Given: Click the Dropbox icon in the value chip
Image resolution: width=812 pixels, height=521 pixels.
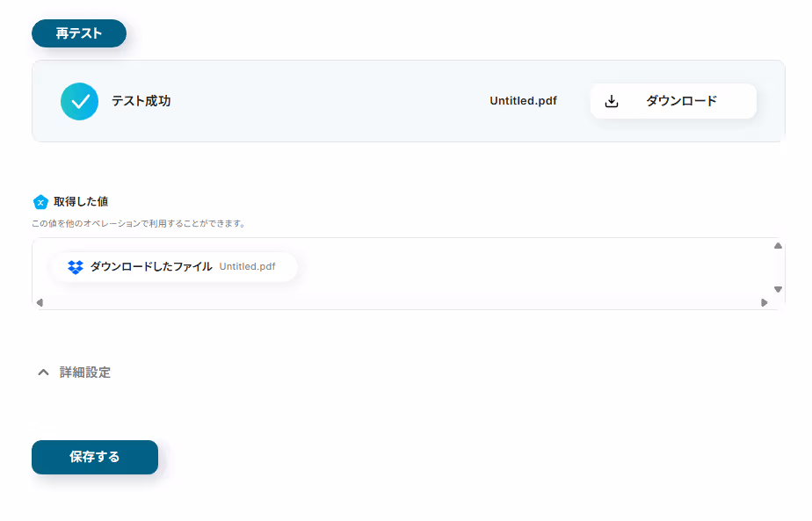Looking at the screenshot, I should pos(76,267).
